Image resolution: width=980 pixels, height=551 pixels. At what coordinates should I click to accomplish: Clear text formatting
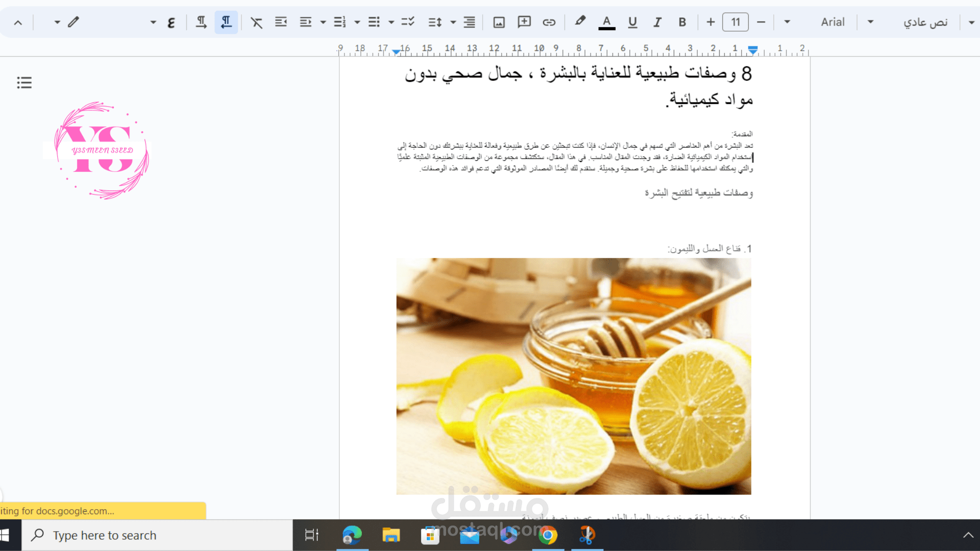coord(256,22)
